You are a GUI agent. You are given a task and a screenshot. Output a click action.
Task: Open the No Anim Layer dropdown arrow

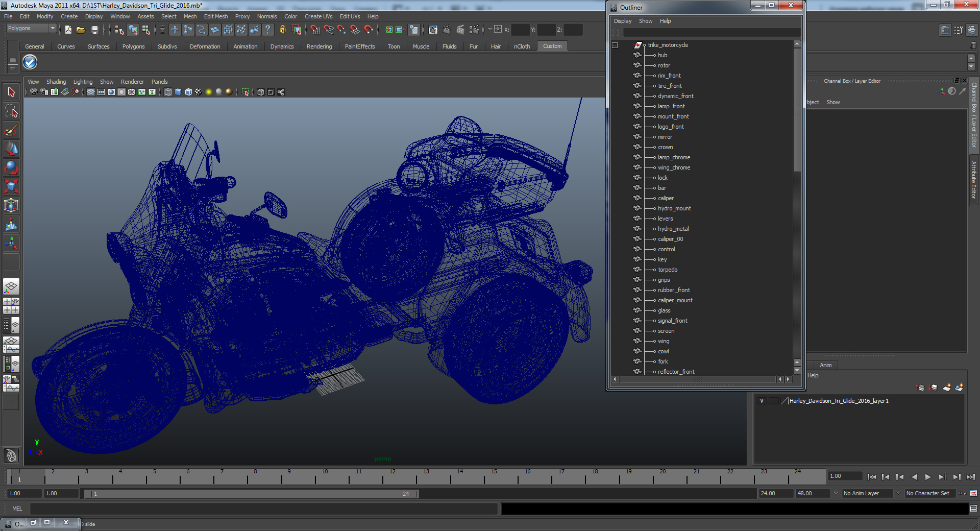(836, 493)
